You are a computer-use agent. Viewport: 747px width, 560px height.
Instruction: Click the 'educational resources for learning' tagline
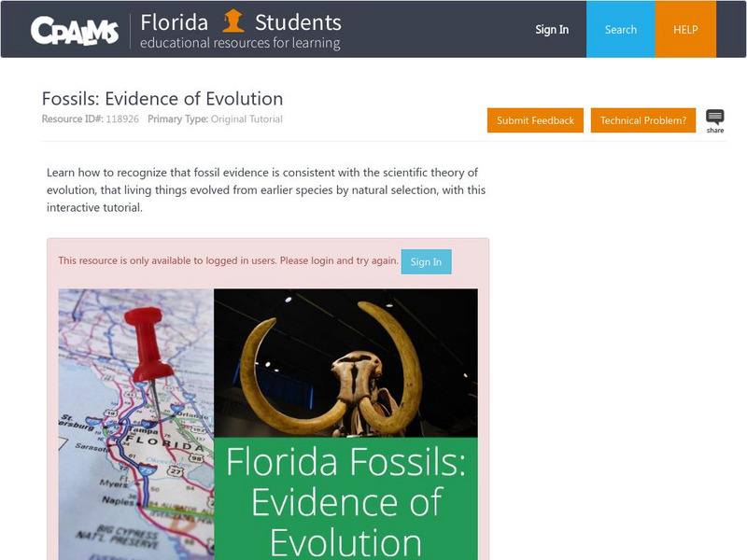(x=240, y=44)
